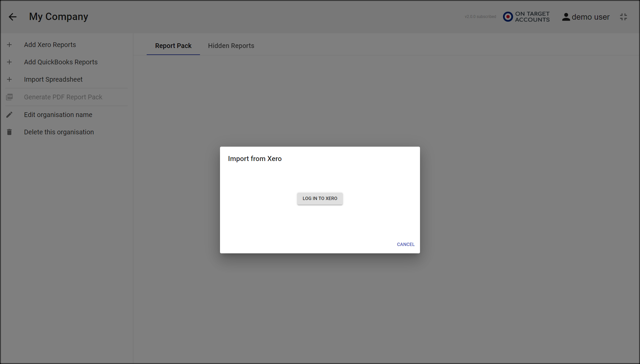640x364 pixels.
Task: Click the demo user name
Action: 591,17
